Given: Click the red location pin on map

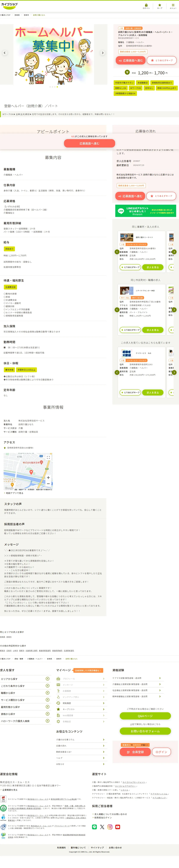Looking at the screenshot, I should (x=31, y=472).
